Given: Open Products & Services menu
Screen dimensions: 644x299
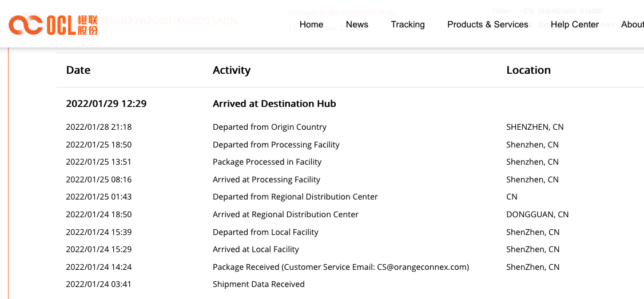Looking at the screenshot, I should [487, 25].
